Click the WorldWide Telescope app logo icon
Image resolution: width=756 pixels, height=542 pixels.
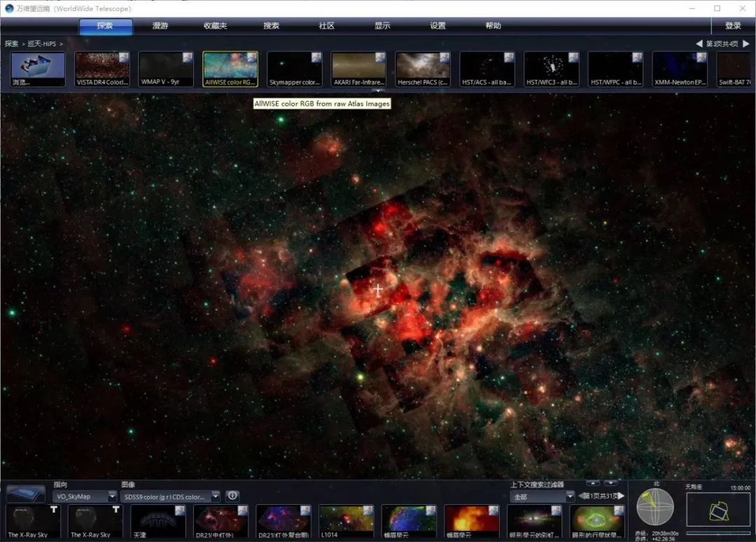(9, 8)
